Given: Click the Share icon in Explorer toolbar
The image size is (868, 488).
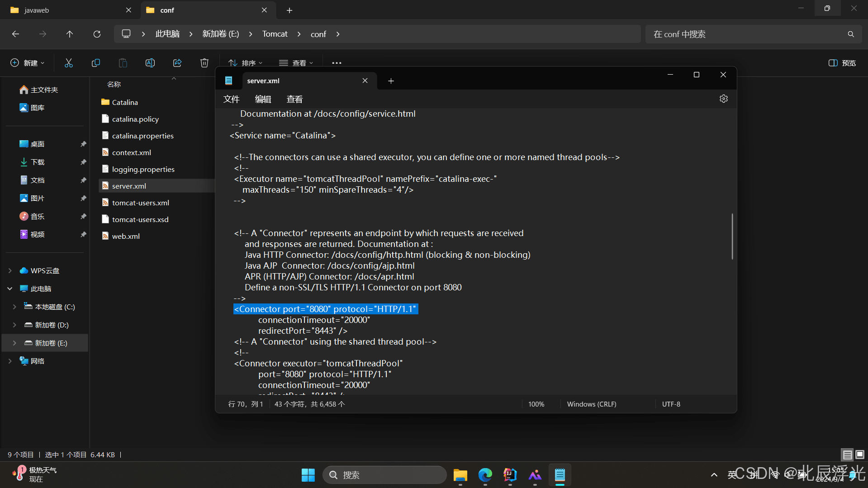Looking at the screenshot, I should click(x=177, y=63).
